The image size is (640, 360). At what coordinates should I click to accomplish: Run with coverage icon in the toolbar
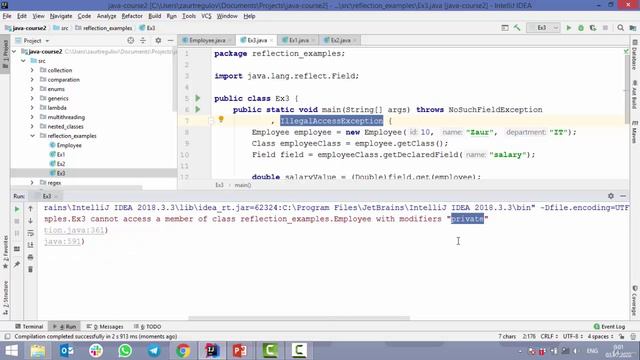coord(593,28)
